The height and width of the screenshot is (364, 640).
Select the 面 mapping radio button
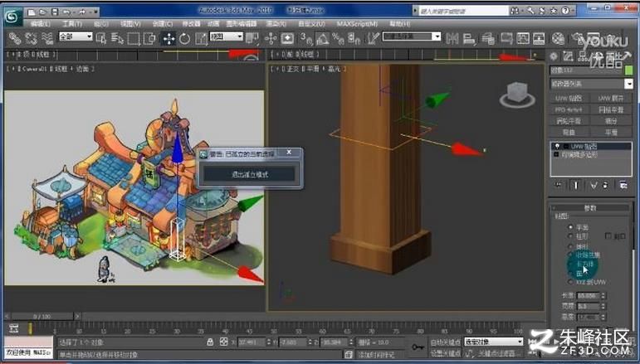tap(570, 273)
